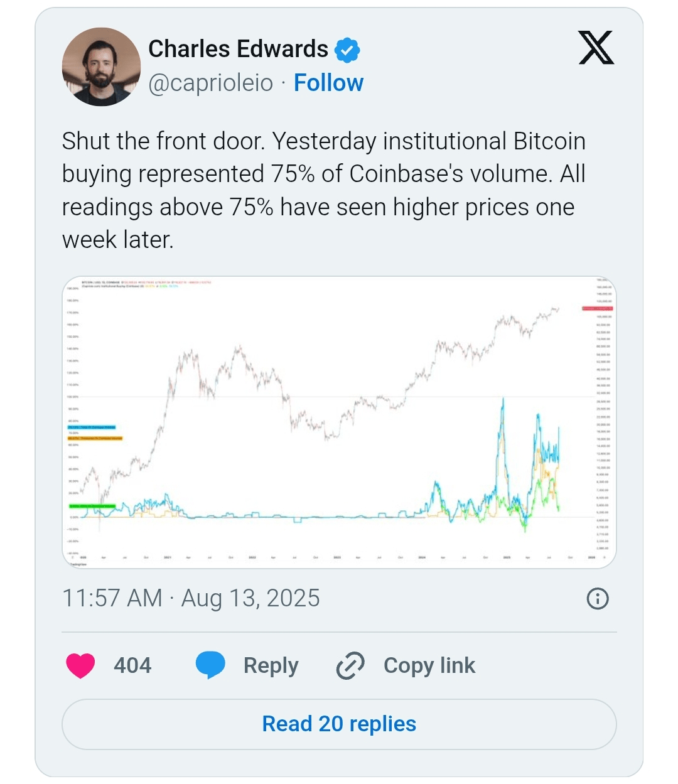
Task: Read 20 replies button
Action: tap(339, 724)
